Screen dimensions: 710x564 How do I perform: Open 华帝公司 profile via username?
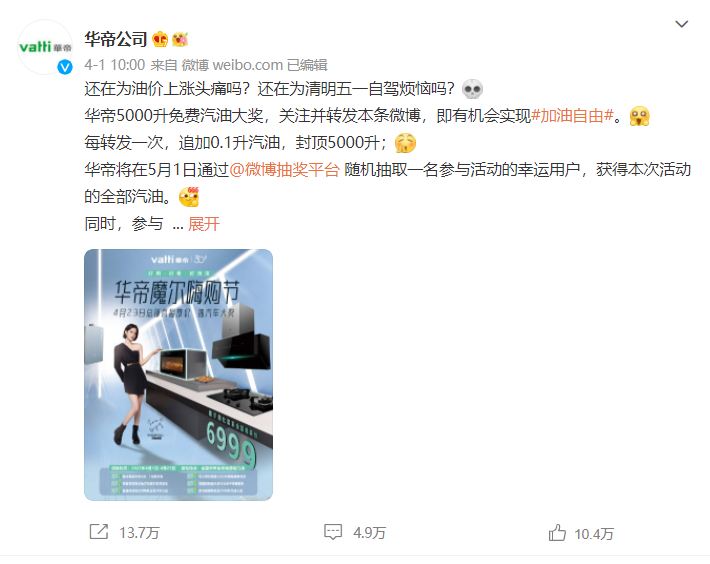[116, 39]
